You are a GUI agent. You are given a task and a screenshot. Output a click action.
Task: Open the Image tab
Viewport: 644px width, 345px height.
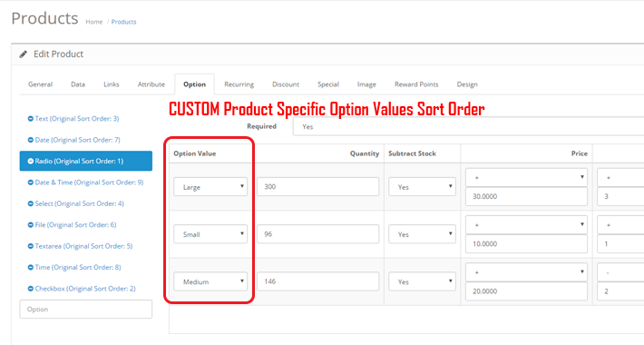click(x=366, y=84)
